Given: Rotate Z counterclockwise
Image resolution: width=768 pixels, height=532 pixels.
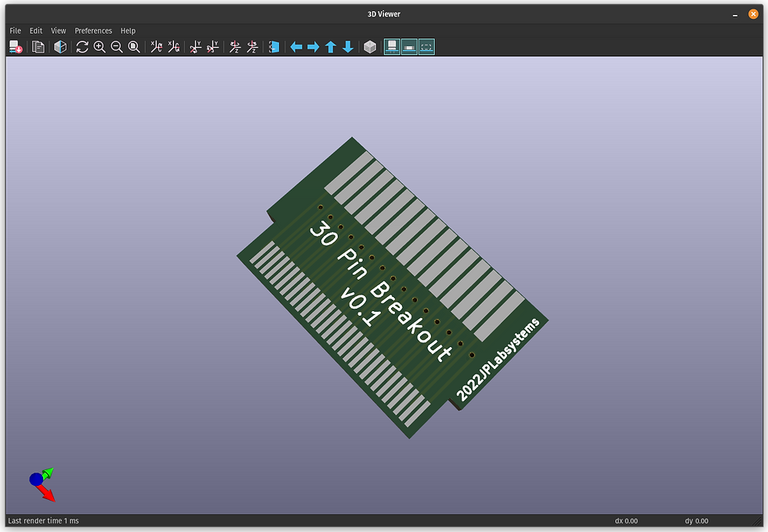Looking at the screenshot, I should click(252, 47).
